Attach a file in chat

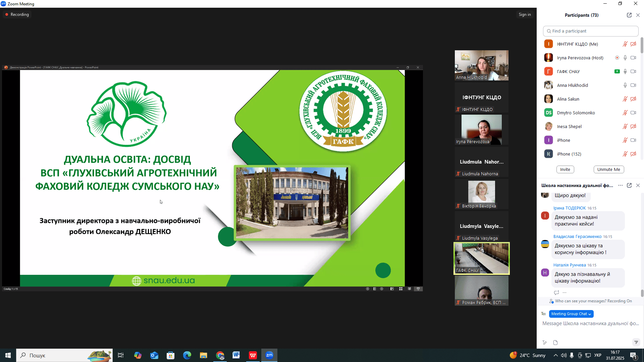click(555, 343)
